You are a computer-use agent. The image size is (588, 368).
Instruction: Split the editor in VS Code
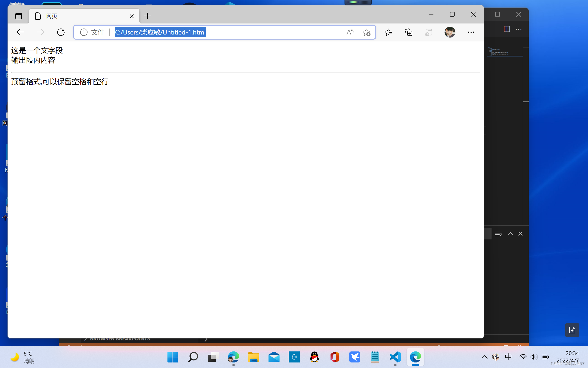point(507,29)
